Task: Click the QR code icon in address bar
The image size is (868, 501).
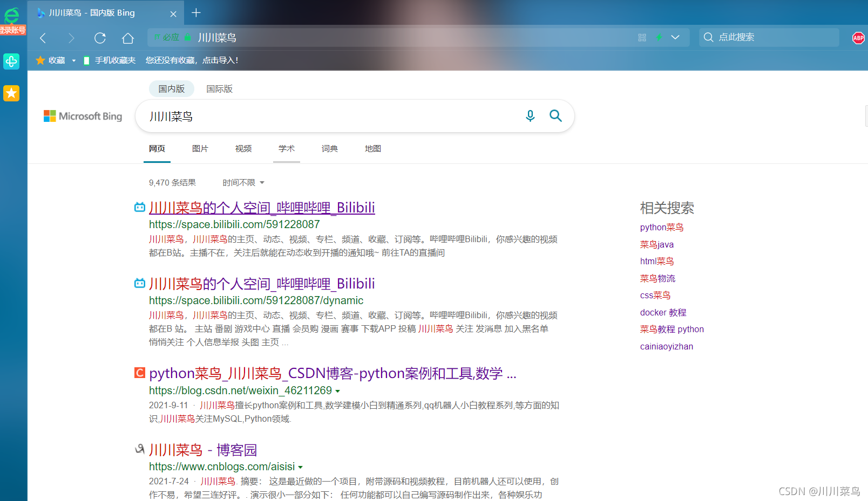Action: (x=642, y=37)
